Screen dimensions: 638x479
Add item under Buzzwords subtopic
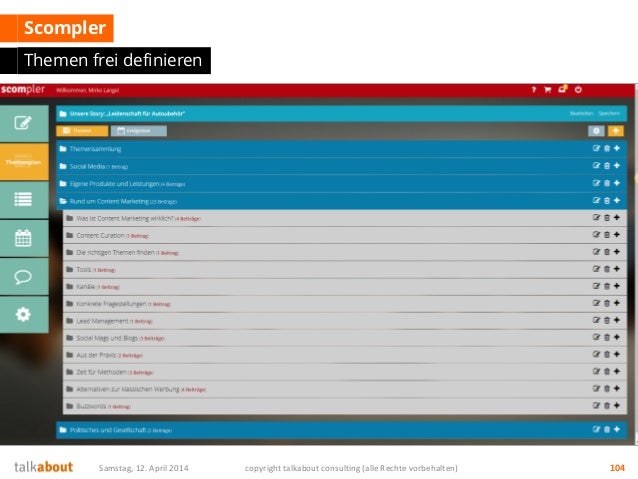coord(617,406)
